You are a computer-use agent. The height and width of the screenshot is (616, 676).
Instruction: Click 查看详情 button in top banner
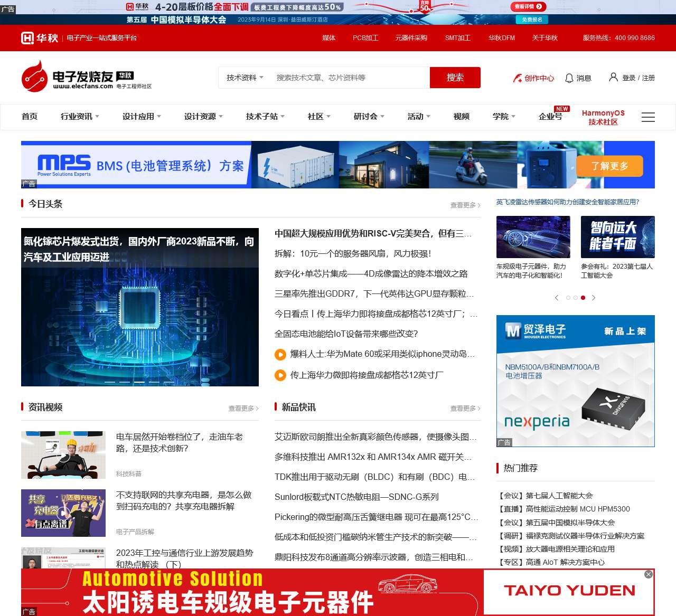pos(528,6)
